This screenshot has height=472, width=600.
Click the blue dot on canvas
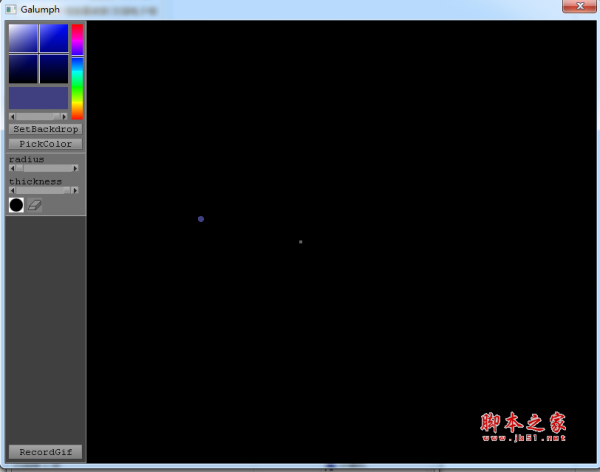pos(201,219)
